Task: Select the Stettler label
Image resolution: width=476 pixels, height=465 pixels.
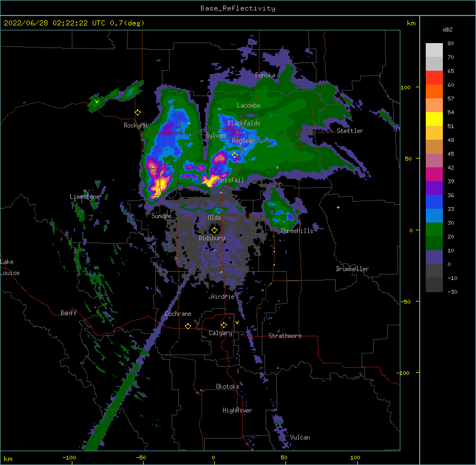Action: pos(350,131)
